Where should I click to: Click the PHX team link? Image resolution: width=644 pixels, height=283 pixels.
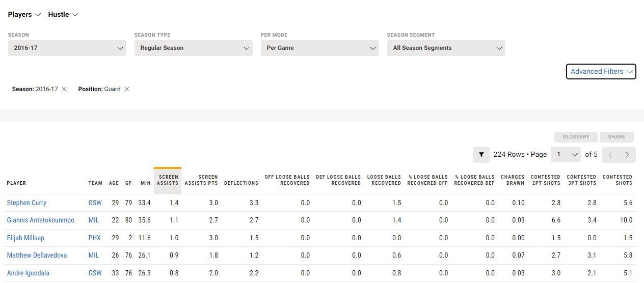pyautogui.click(x=95, y=238)
